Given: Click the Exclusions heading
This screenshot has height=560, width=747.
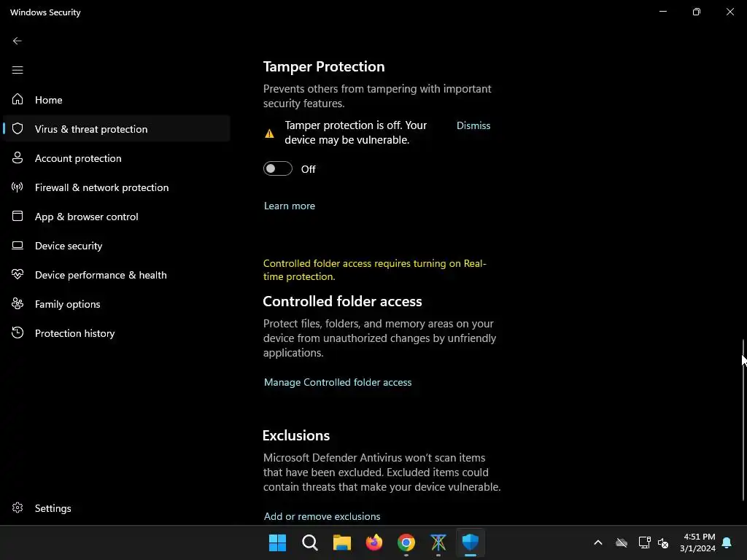Looking at the screenshot, I should (296, 435).
